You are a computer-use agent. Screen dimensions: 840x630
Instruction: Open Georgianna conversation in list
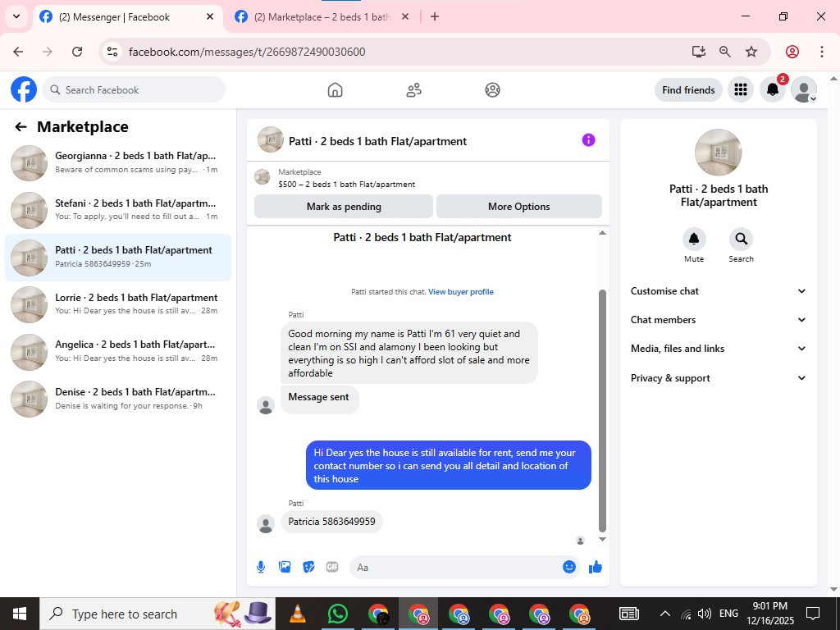[118, 163]
